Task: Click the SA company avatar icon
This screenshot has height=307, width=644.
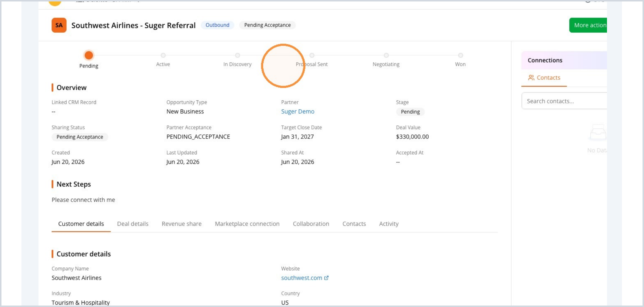Action: tap(59, 25)
